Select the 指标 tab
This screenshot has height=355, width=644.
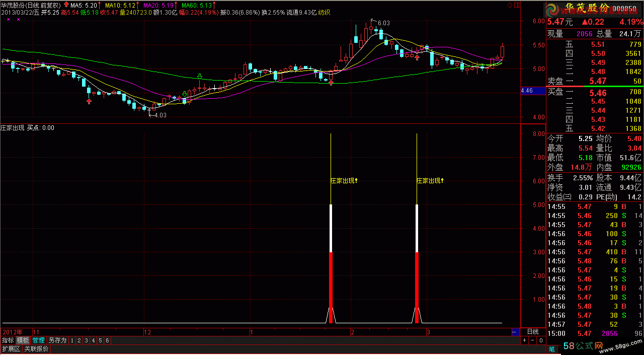pyautogui.click(x=8, y=341)
